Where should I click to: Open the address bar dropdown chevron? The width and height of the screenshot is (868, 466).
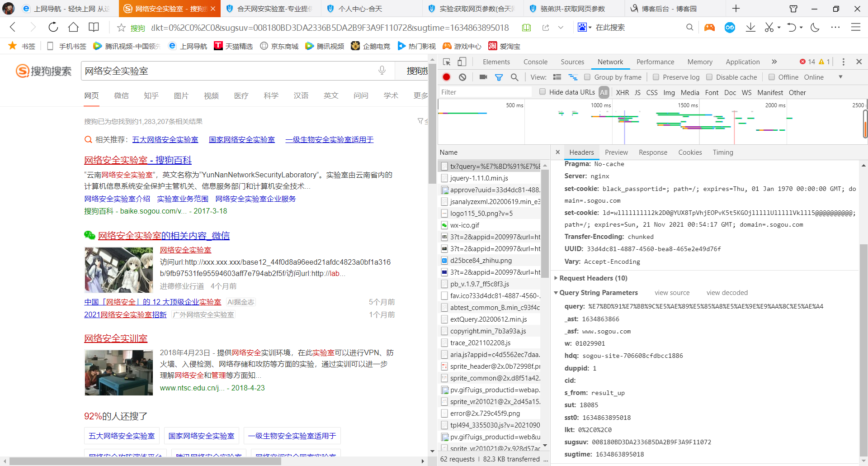click(x=561, y=28)
